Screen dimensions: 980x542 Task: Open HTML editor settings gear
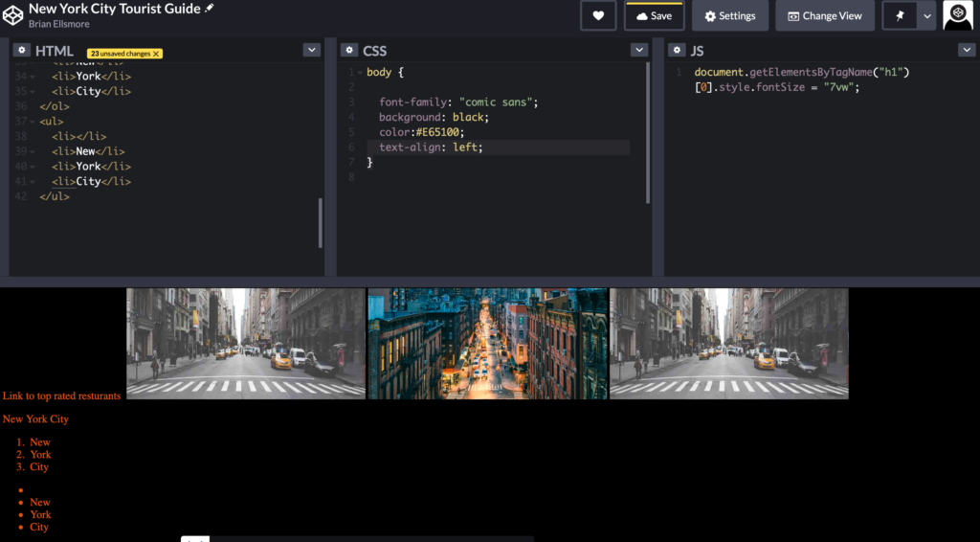[x=21, y=50]
